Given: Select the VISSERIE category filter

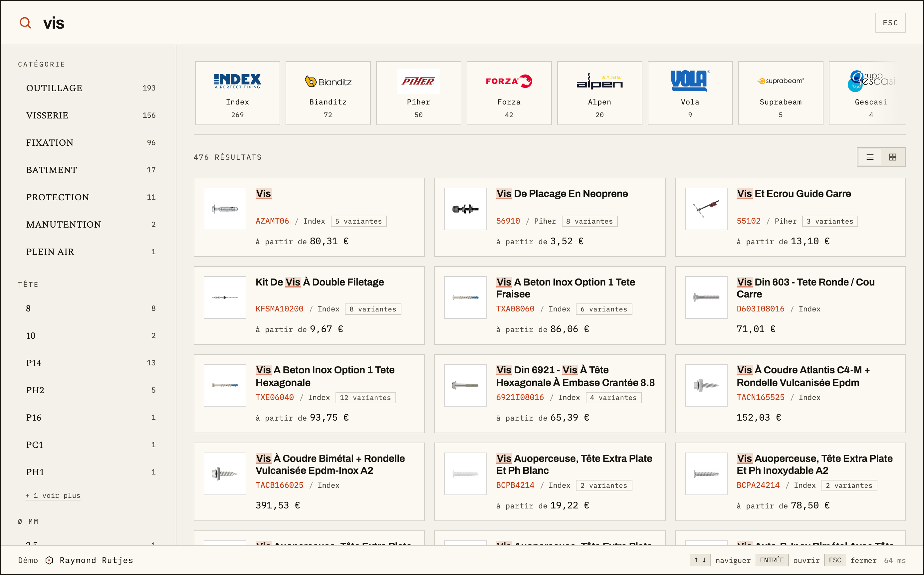Looking at the screenshot, I should pyautogui.click(x=91, y=115).
